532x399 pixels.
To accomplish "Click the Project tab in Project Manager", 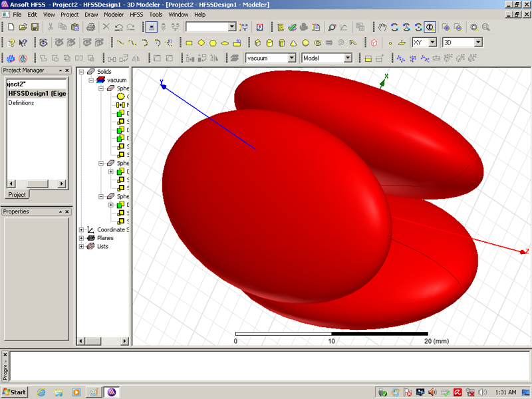I will [17, 195].
